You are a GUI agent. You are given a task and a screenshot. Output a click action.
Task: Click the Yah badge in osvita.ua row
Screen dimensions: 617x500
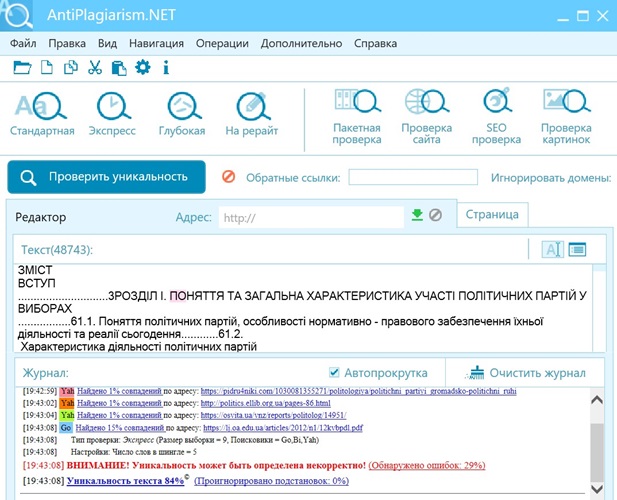[67, 415]
